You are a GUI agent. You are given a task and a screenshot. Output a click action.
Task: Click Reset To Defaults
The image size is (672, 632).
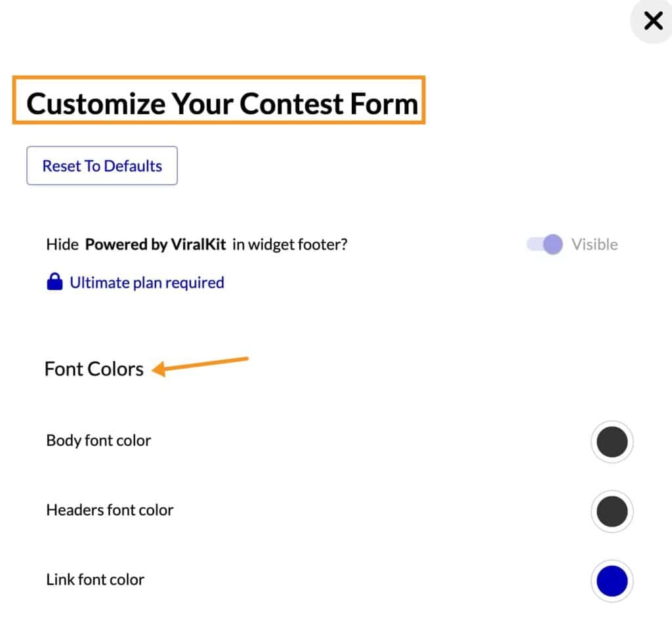[x=101, y=165]
